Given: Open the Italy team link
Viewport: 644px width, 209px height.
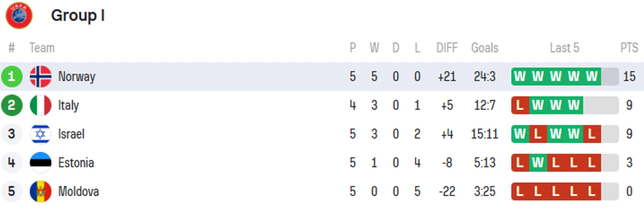Looking at the screenshot, I should (68, 105).
